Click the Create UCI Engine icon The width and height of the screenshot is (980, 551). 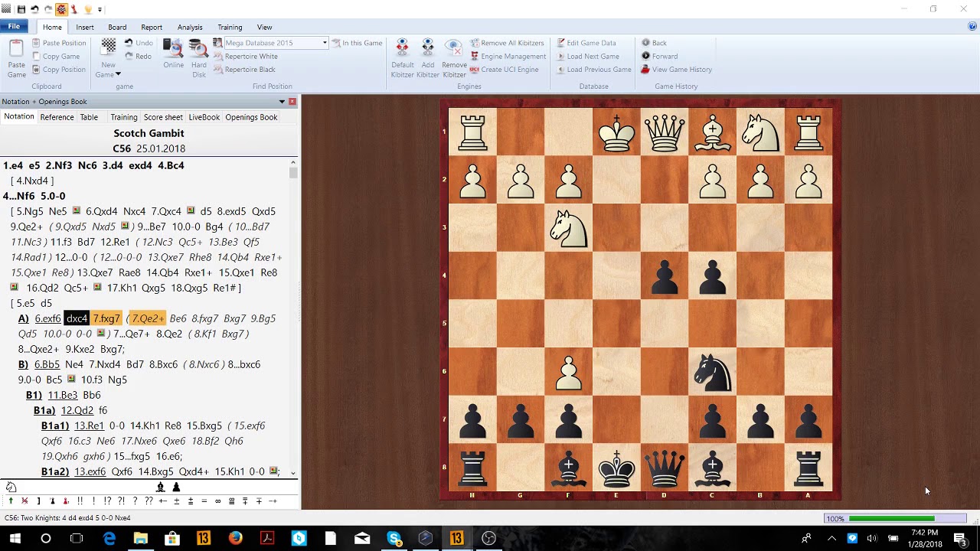tap(474, 69)
